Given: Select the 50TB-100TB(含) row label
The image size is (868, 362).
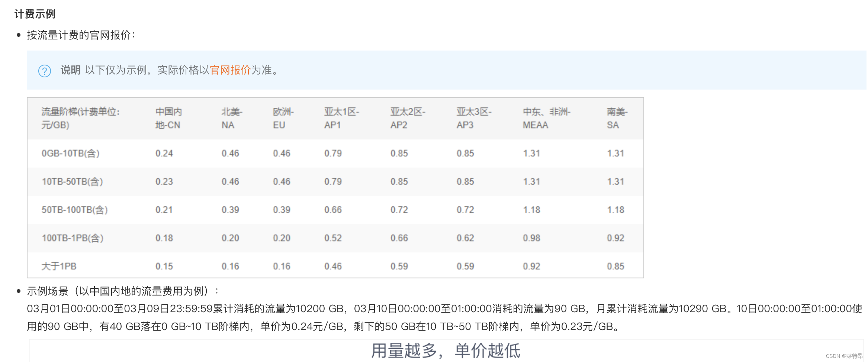Looking at the screenshot, I should (x=74, y=210).
